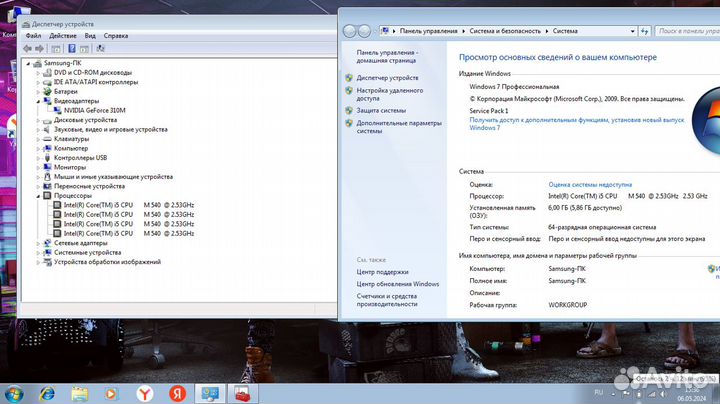Collapse the Samsung-ПК root node

[28, 63]
